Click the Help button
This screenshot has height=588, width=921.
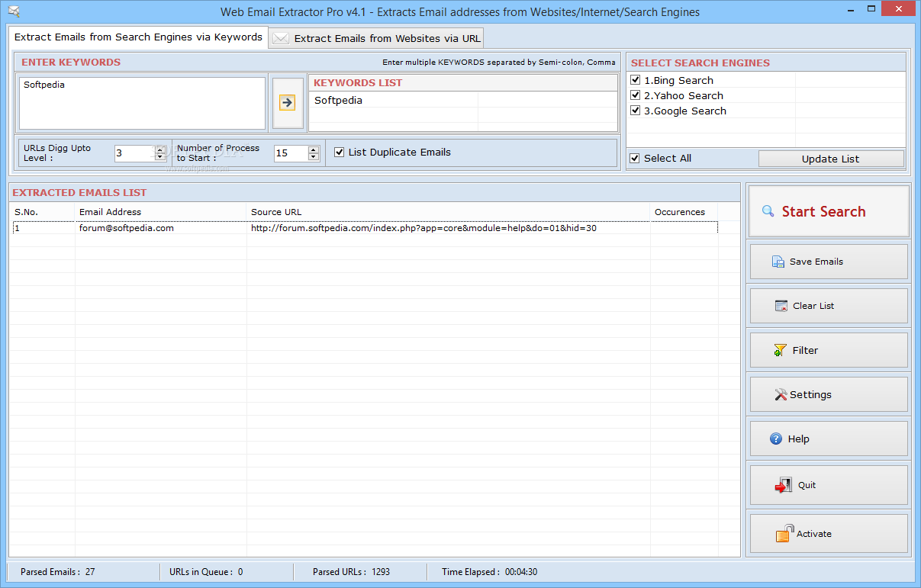point(829,439)
